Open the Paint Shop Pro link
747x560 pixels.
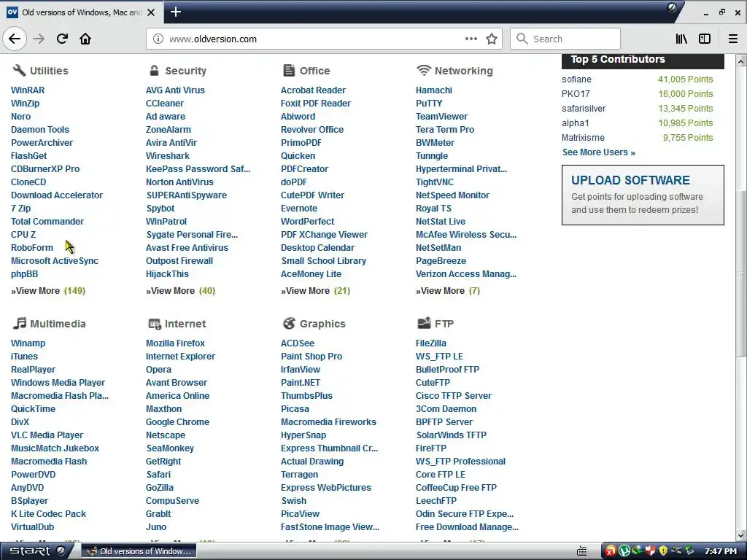pos(311,356)
